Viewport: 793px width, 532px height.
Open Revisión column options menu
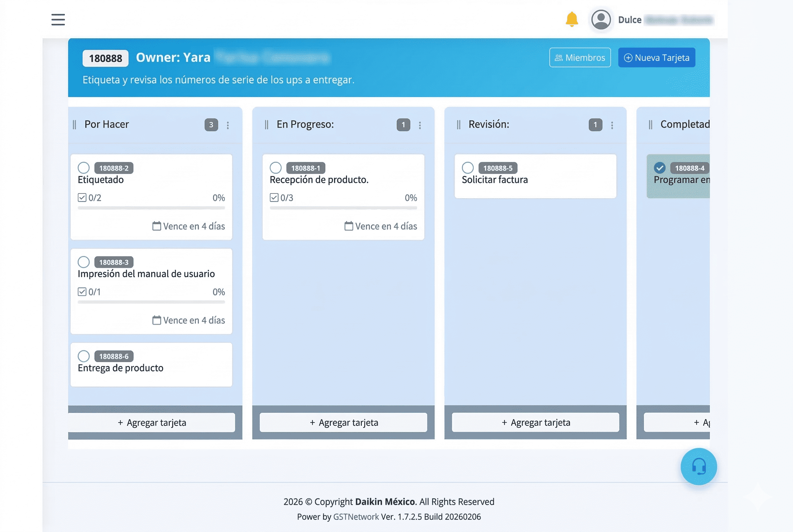tap(612, 125)
